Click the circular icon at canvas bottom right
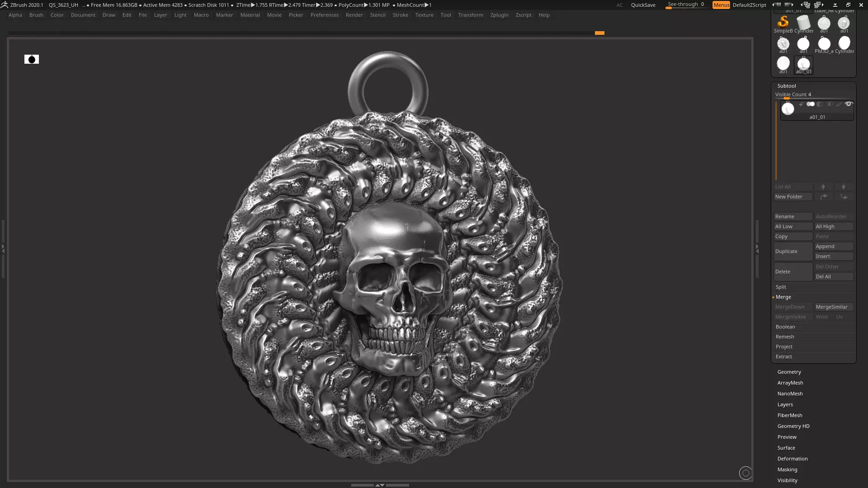The image size is (868, 488). click(745, 473)
